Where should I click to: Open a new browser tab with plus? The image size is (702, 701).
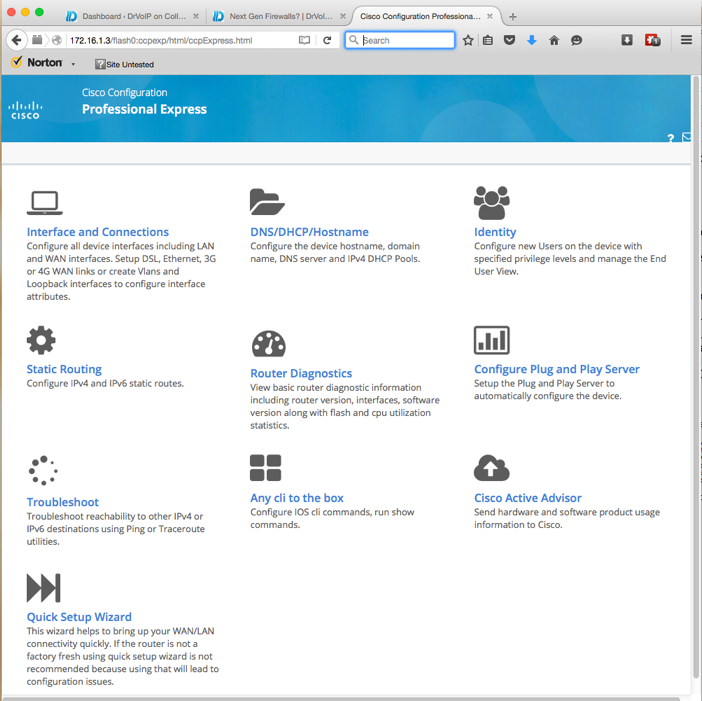click(513, 17)
